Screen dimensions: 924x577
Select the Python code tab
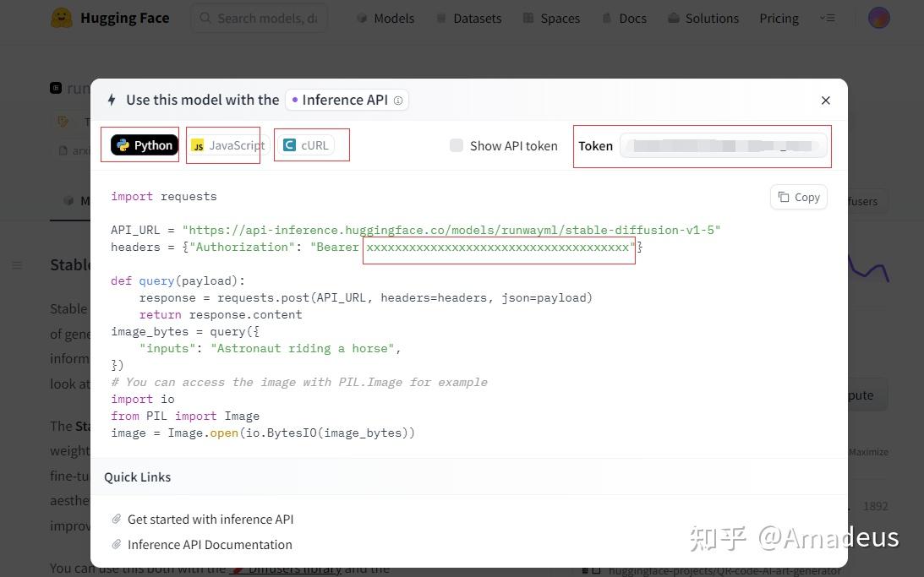point(143,144)
